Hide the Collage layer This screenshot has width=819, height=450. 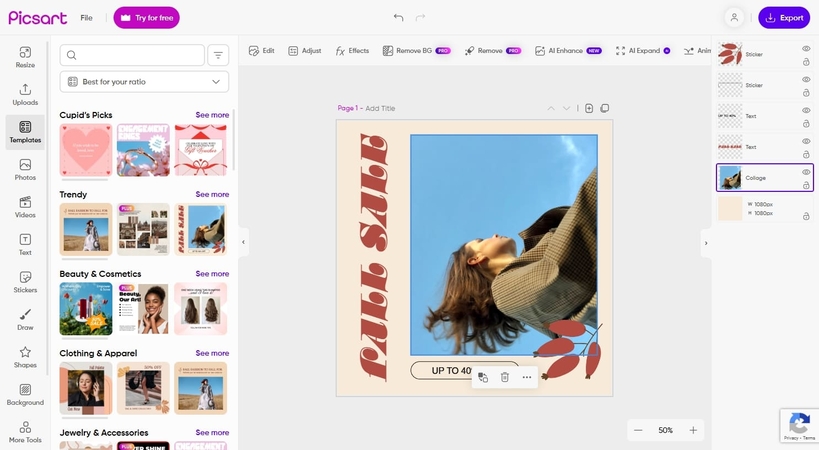pyautogui.click(x=806, y=172)
